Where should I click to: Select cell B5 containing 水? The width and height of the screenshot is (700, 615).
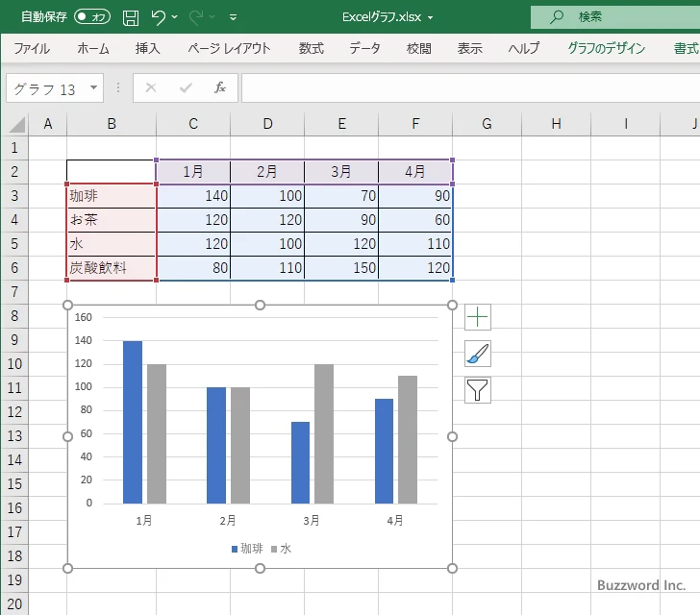(112, 244)
